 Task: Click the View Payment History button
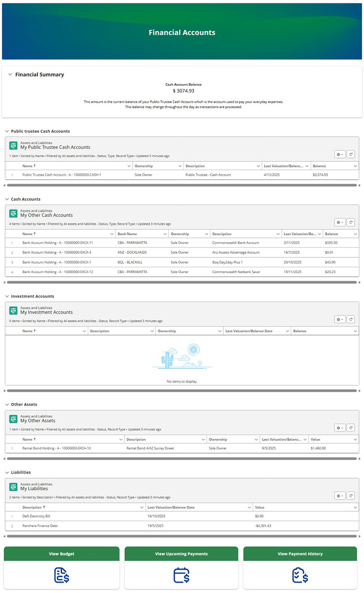300,554
